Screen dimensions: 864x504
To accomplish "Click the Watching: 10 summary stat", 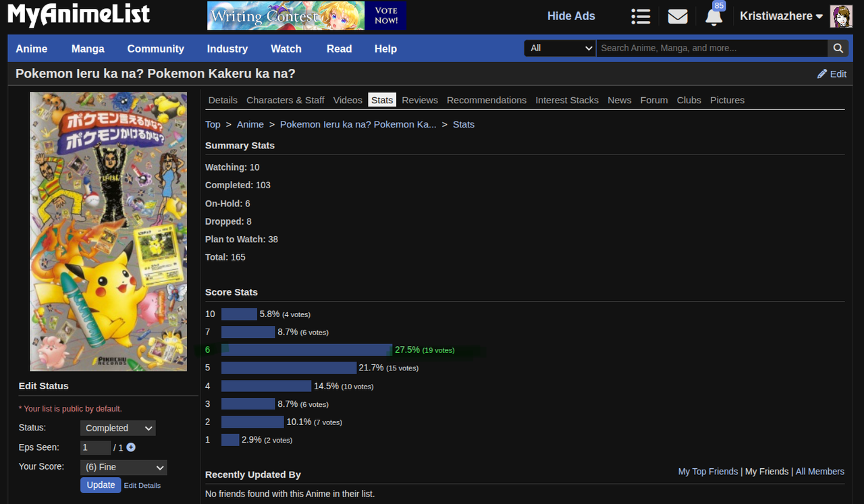I will [x=232, y=167].
